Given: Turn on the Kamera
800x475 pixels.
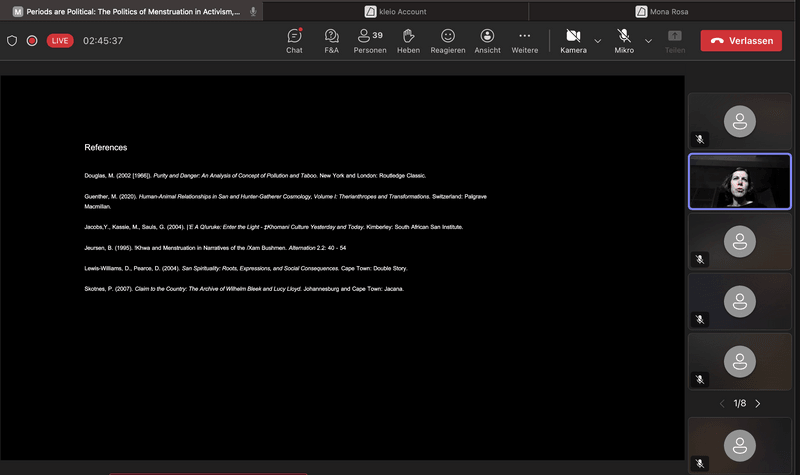Looking at the screenshot, I should point(573,40).
